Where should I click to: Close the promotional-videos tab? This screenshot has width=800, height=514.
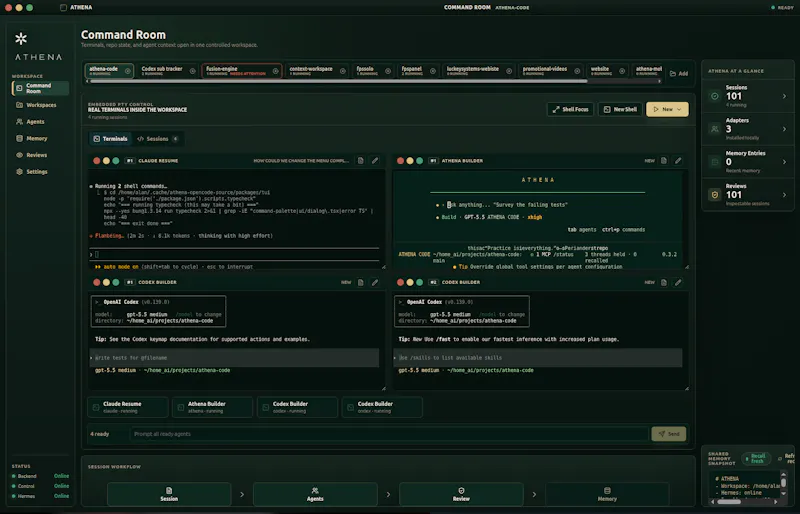coord(577,71)
